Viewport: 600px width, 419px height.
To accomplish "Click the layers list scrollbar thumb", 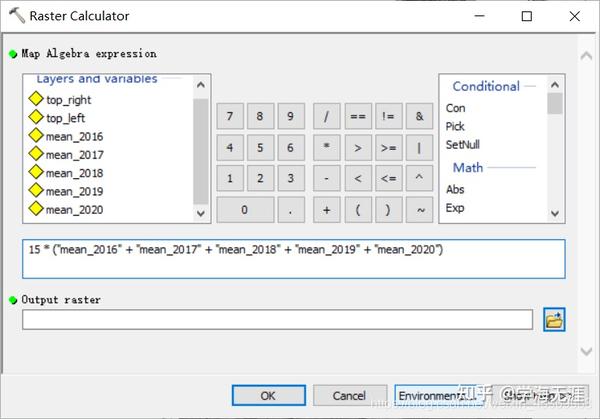I will [201, 152].
